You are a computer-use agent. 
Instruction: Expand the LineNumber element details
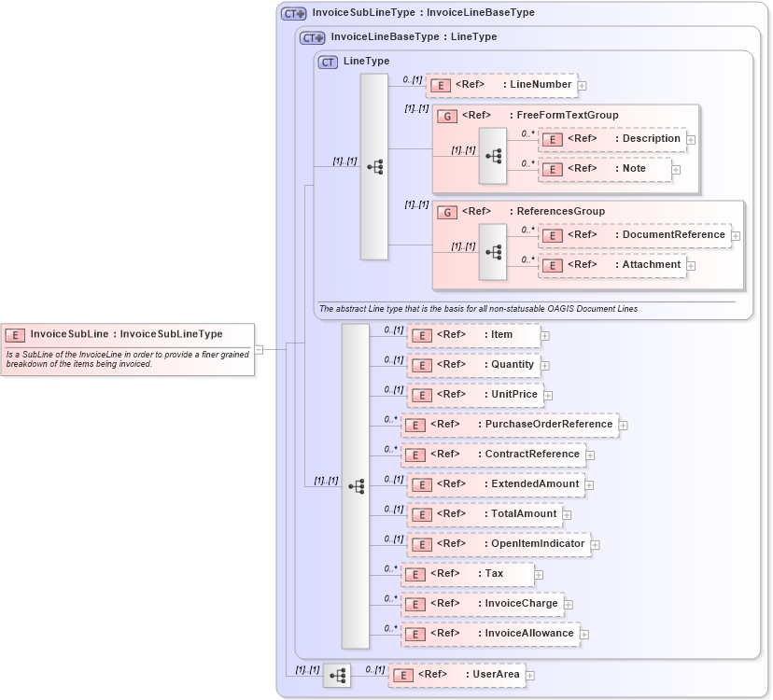click(x=582, y=85)
